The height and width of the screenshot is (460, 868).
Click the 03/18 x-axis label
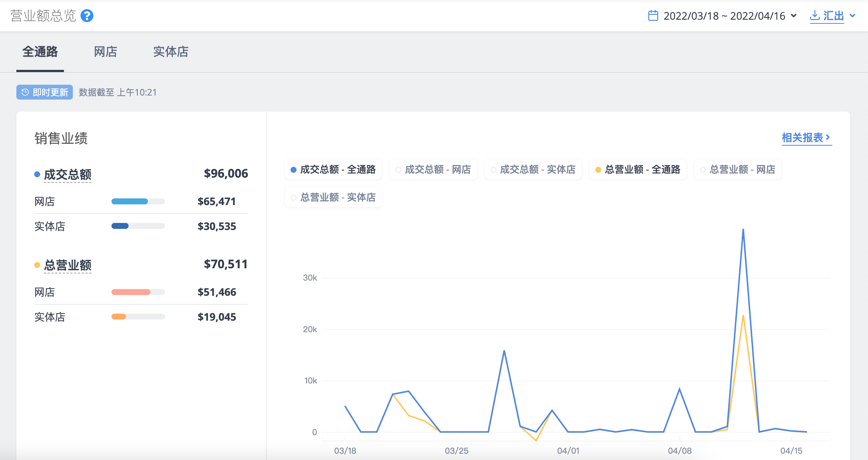click(345, 451)
